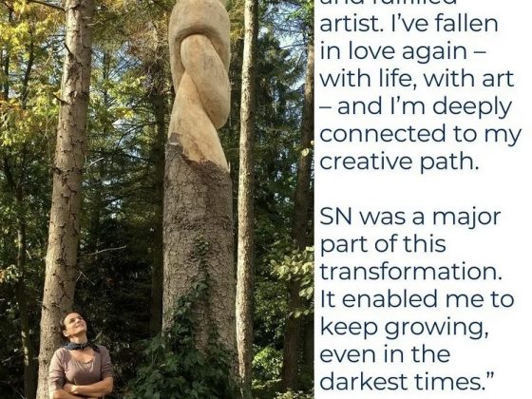
Task: Click the text 'part of this'
Action: [383, 244]
